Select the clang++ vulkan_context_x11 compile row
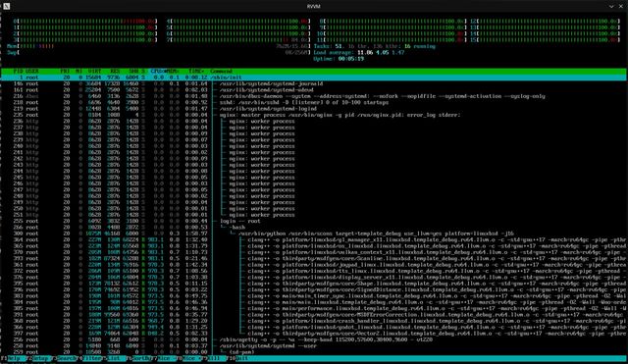The height and width of the screenshot is (364, 628). 314,252
